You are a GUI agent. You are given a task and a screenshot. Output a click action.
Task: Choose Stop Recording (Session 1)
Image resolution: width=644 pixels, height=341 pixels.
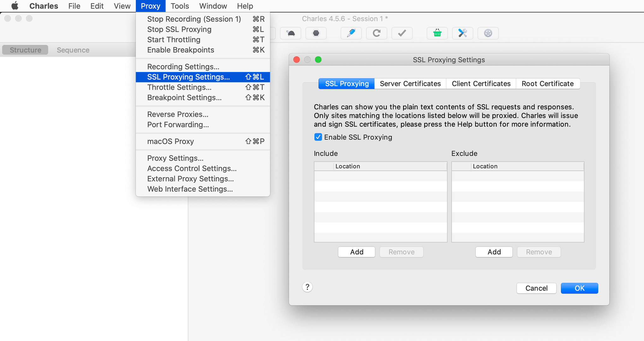[203, 19]
